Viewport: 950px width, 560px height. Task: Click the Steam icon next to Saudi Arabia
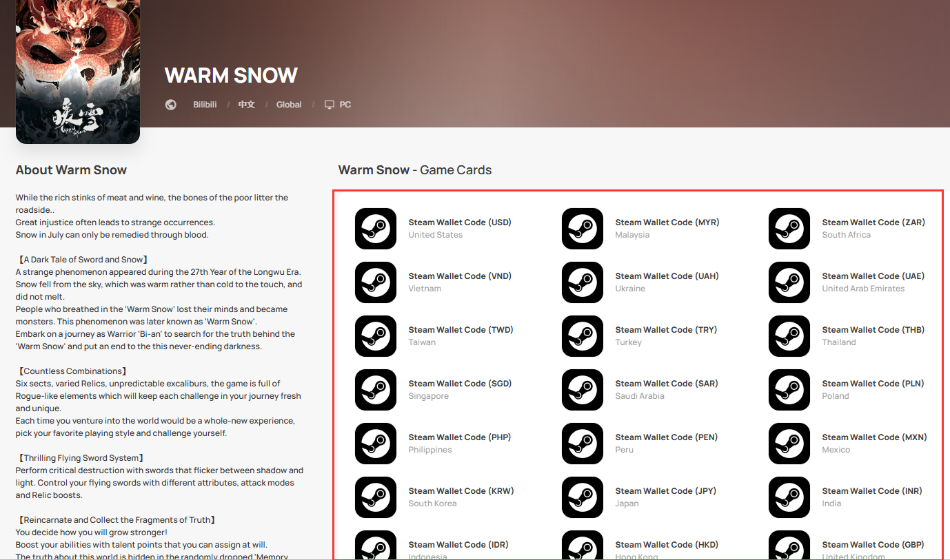point(583,390)
